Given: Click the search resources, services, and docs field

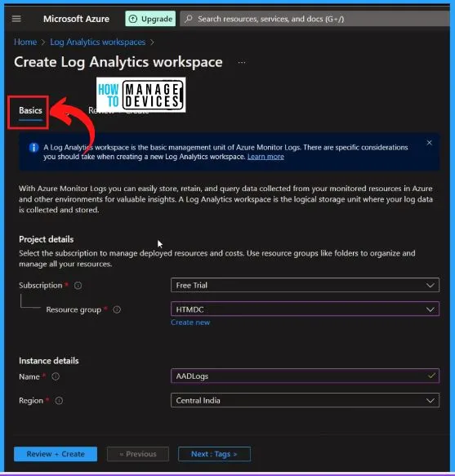Looking at the screenshot, I should (x=314, y=19).
